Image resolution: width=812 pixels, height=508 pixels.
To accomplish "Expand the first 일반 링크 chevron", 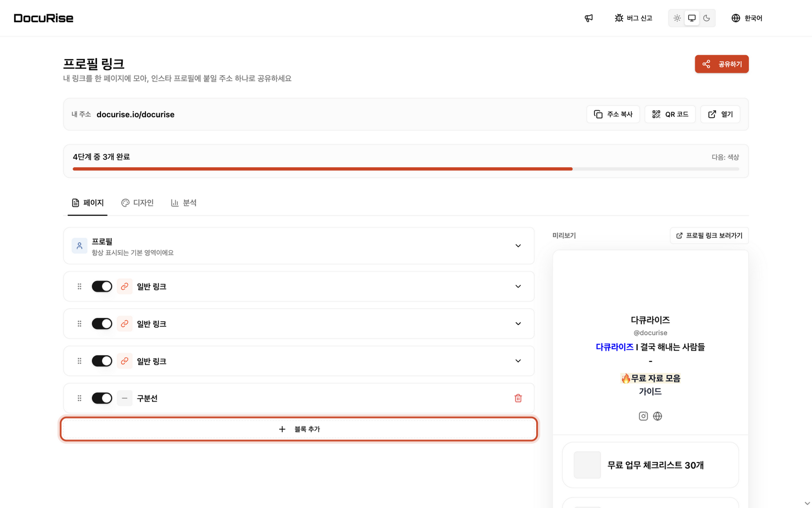I will coord(518,286).
